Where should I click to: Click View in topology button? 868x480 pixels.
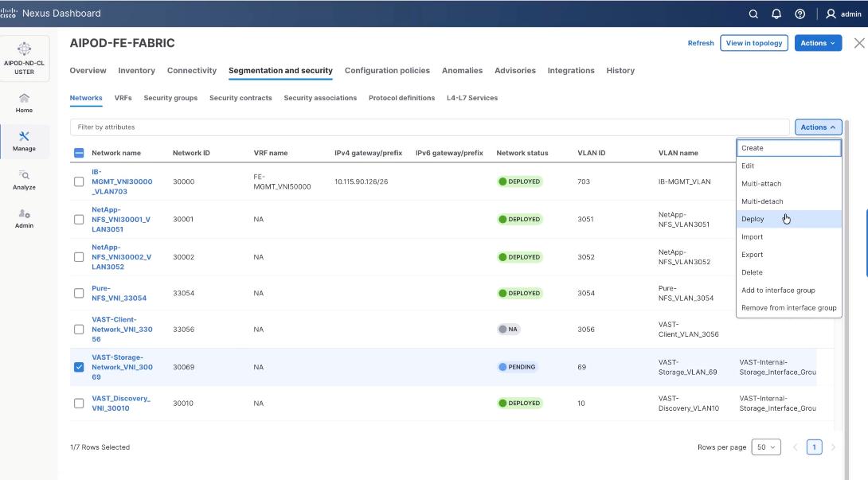point(753,42)
